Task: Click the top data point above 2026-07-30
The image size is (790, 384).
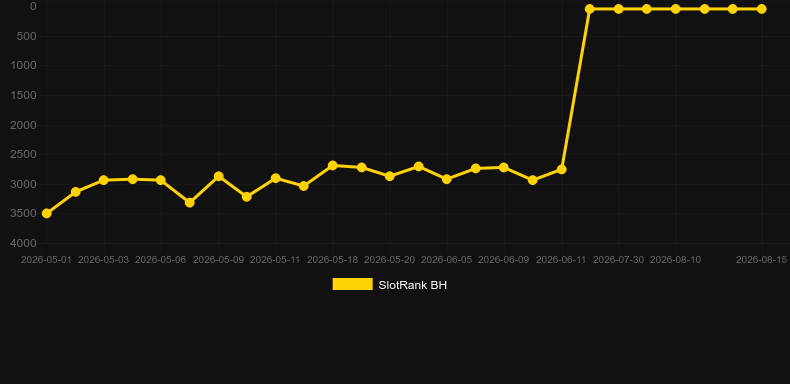Action: tap(619, 9)
